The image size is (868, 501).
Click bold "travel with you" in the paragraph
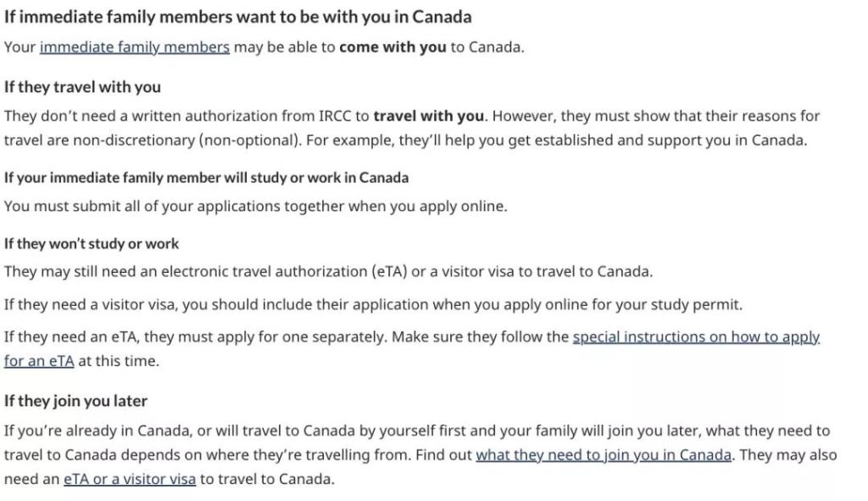tap(428, 116)
